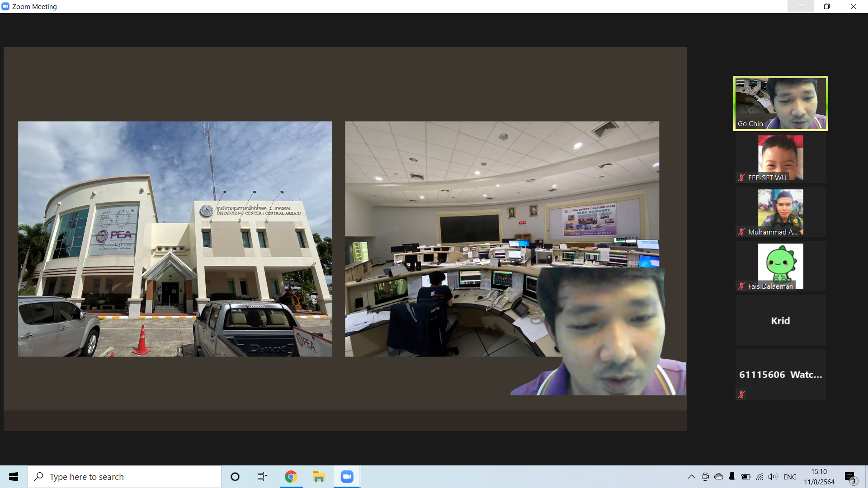The image size is (868, 488).
Task: Switch the ENG input language indicator
Action: point(790,477)
